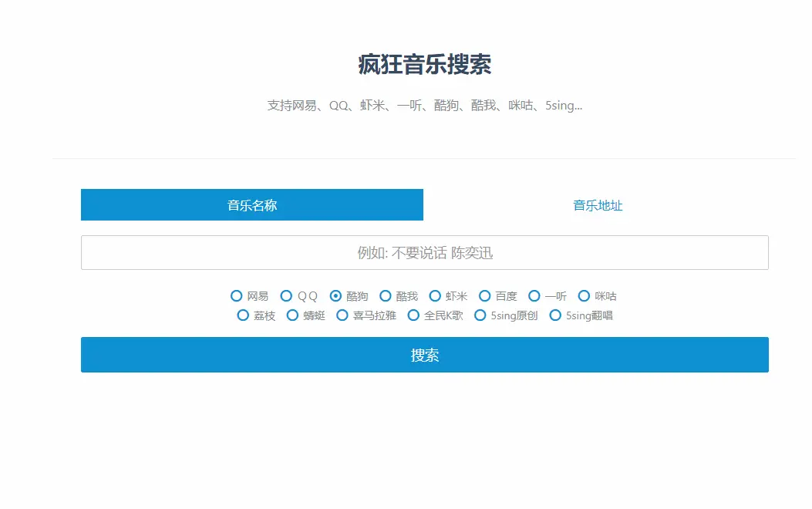812x509 pixels.
Task: Choose QQ as the search source
Action: click(x=286, y=295)
